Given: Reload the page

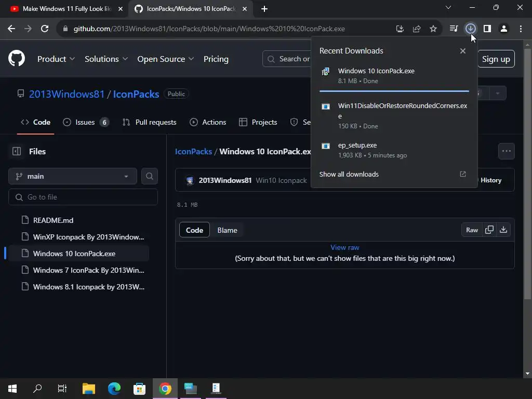Looking at the screenshot, I should [45, 29].
